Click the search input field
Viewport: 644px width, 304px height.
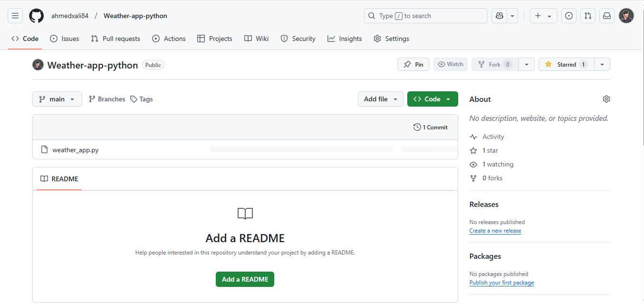(425, 16)
